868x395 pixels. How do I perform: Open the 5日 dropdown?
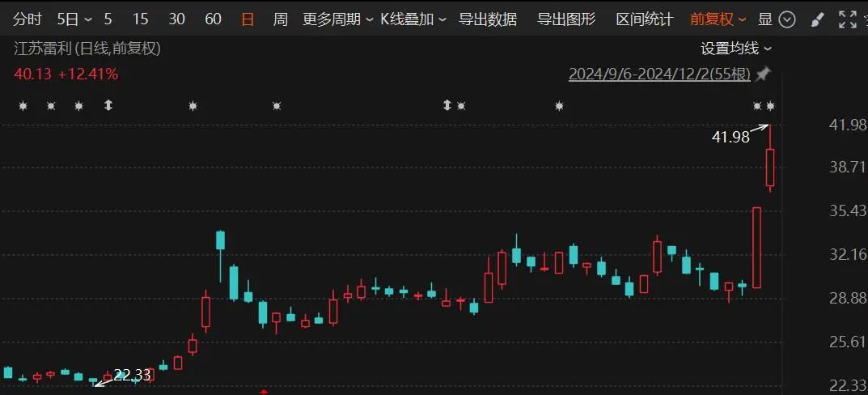tap(74, 19)
